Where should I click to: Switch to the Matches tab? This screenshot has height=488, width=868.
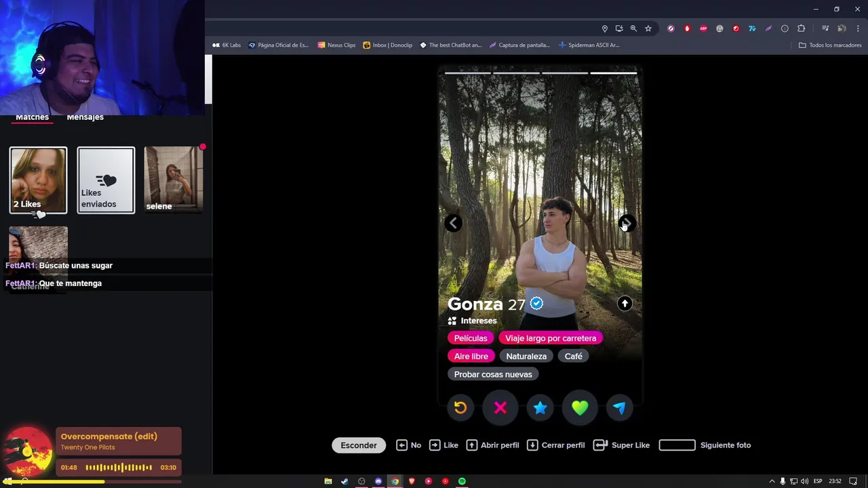click(x=32, y=117)
